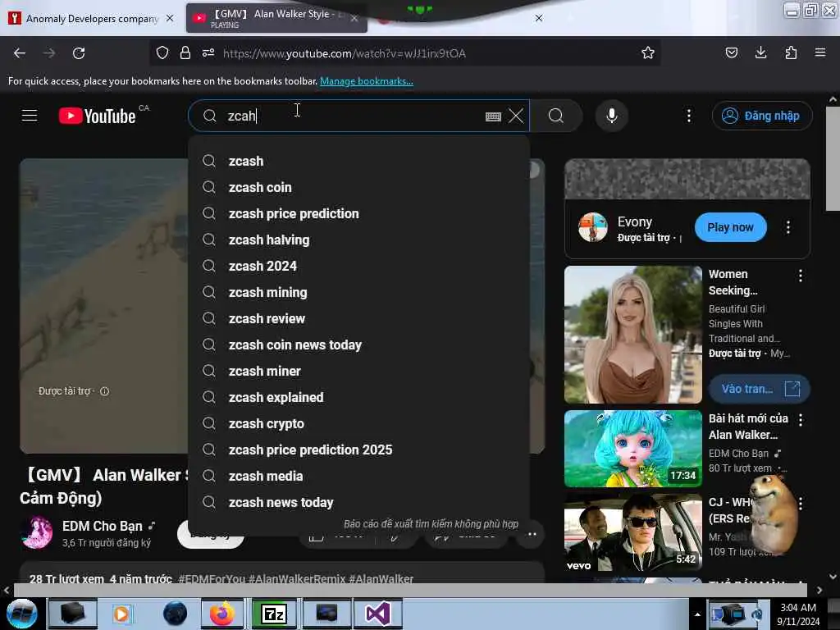
Task: Open the CJ Whoopty vevo video thumbnail
Action: [633, 533]
